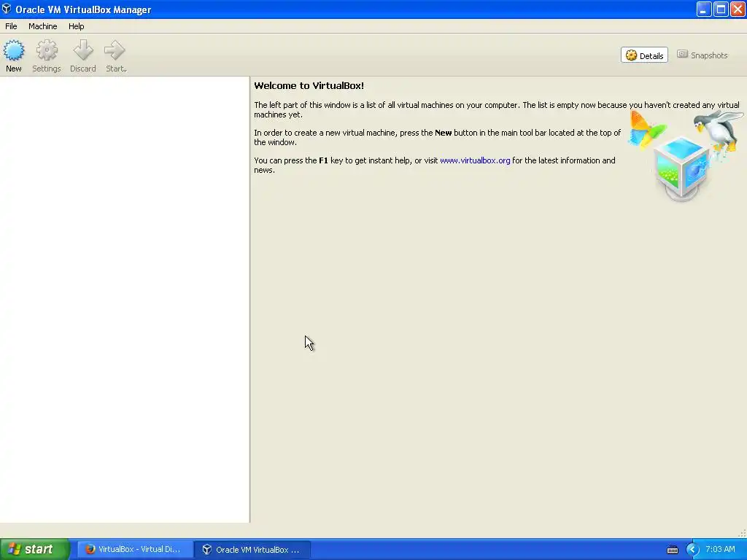This screenshot has height=560, width=747.
Task: Open the Machine menu
Action: 43,26
